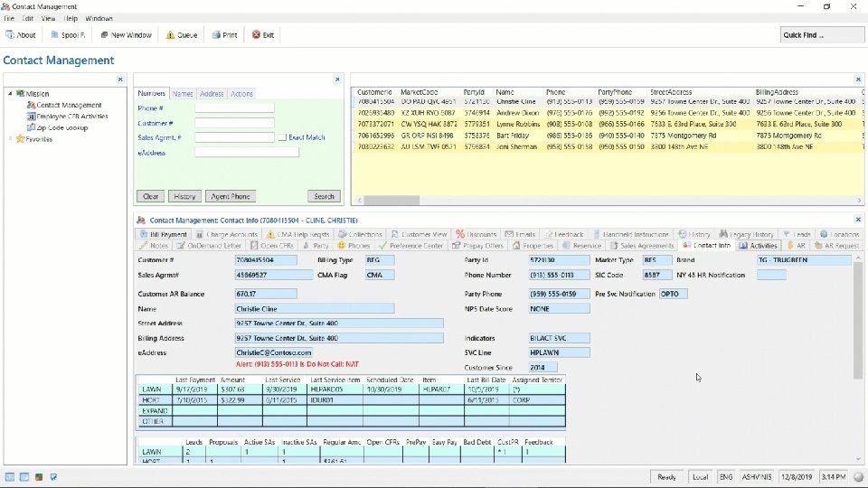
Task: Open CMA Help Reqsts tab
Action: coord(297,234)
